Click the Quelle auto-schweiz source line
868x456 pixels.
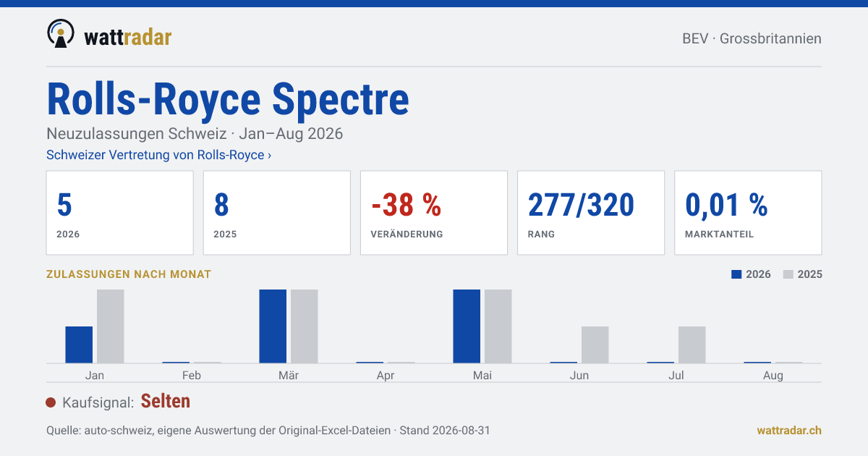coord(268,430)
